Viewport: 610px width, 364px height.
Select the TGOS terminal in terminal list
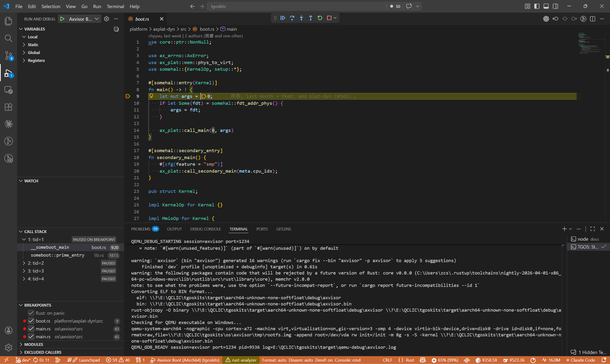(588, 247)
